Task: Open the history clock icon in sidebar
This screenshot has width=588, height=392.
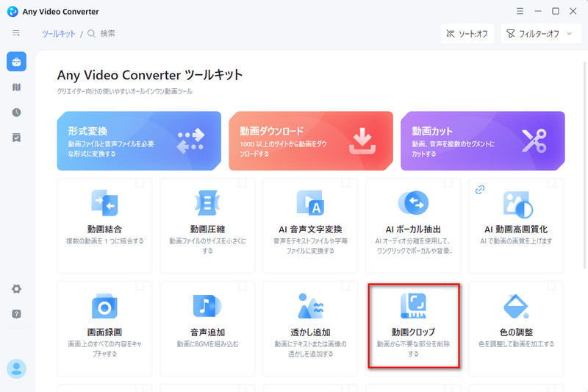Action: coord(16,113)
